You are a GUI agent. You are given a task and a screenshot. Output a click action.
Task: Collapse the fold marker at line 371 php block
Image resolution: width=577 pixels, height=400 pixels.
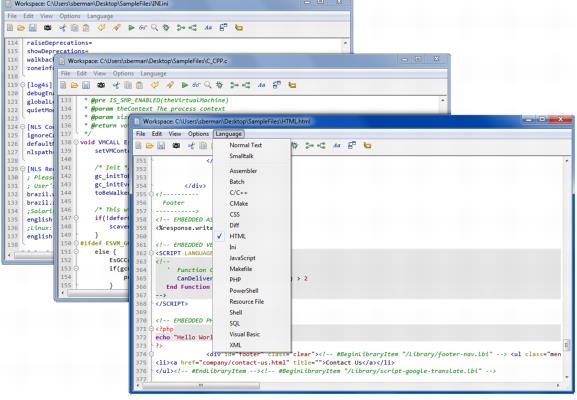click(x=151, y=329)
